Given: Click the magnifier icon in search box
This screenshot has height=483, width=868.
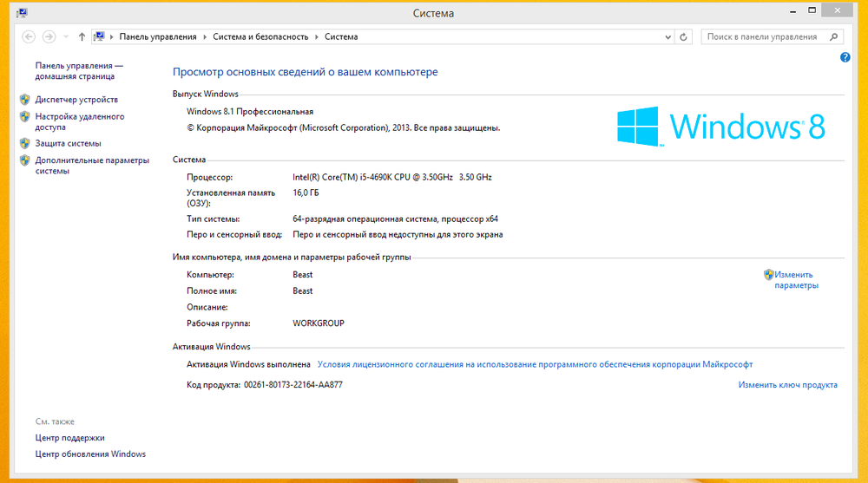Looking at the screenshot, I should pos(833,37).
